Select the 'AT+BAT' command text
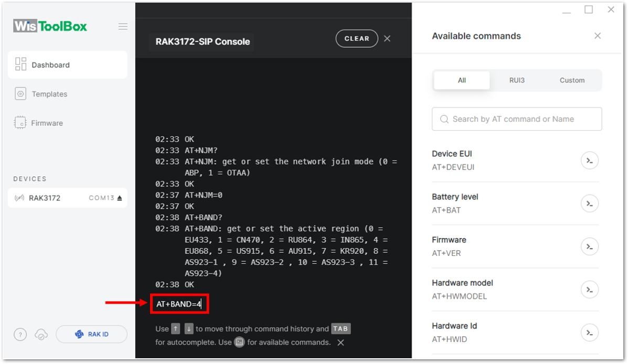628x364 pixels. [446, 210]
